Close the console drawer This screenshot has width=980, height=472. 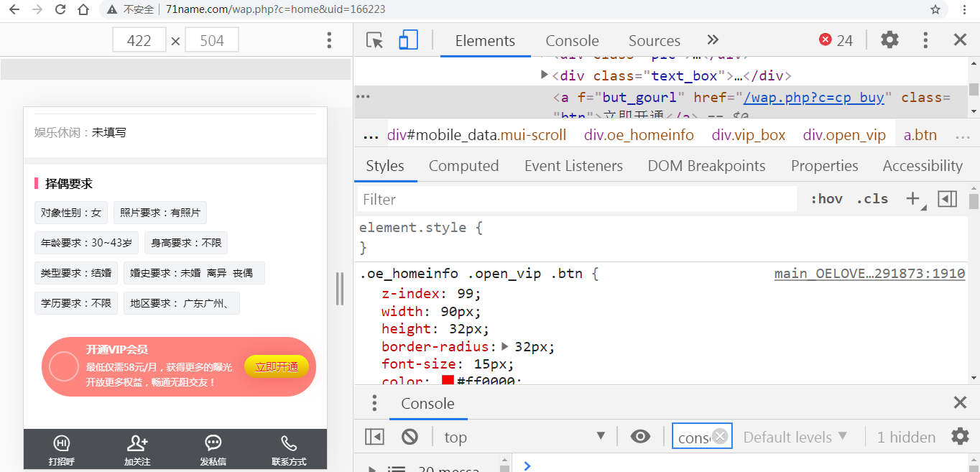960,403
